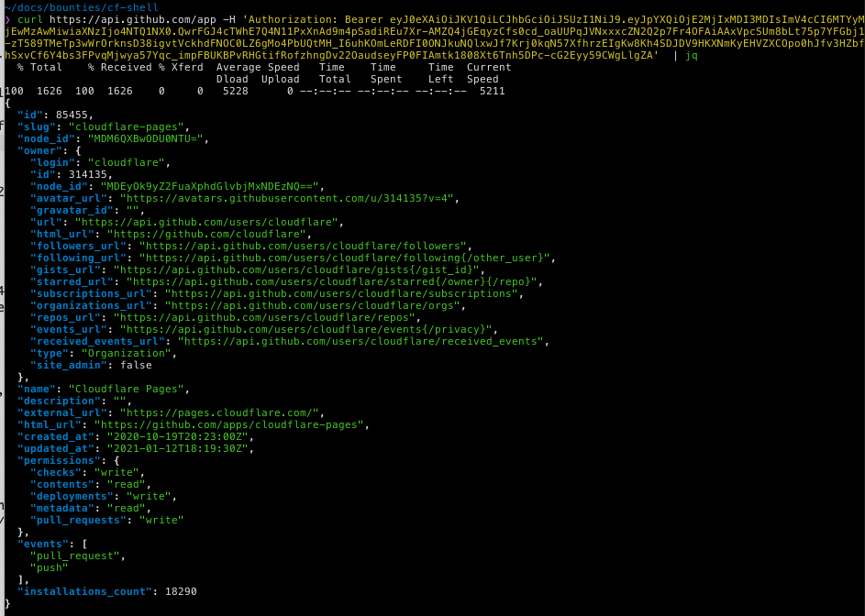The image size is (865, 616).
Task: Click the gists_url value
Action: click(x=297, y=270)
